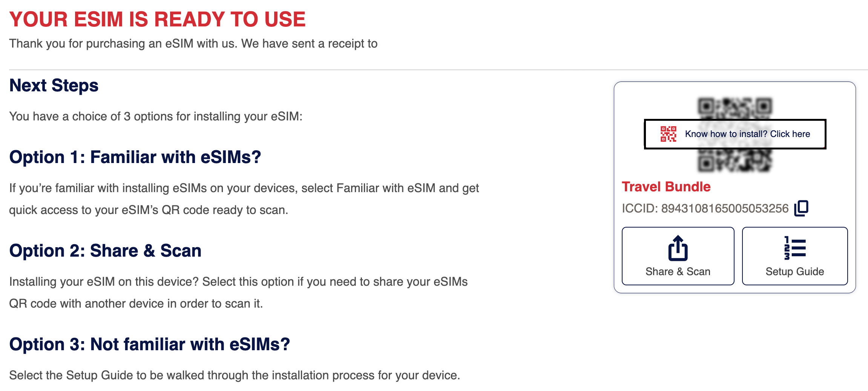Select the 'Next Steps' heading
Image resolution: width=868 pixels, height=391 pixels.
54,85
